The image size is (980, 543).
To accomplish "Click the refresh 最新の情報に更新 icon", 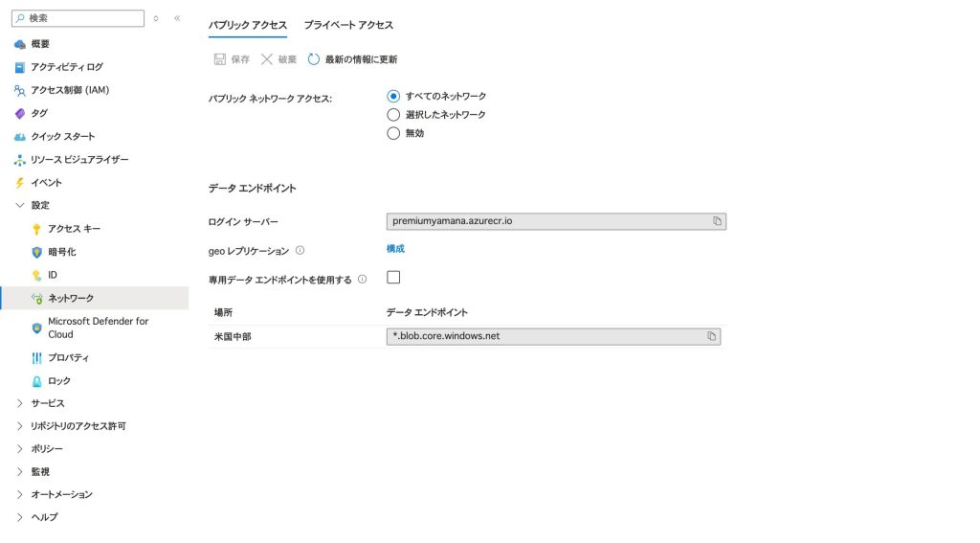I will pyautogui.click(x=314, y=59).
